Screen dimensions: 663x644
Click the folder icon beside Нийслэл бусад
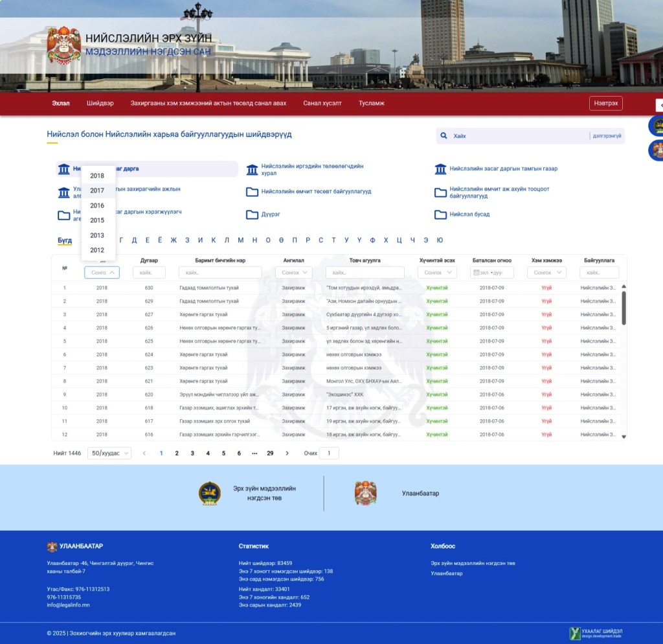click(440, 214)
